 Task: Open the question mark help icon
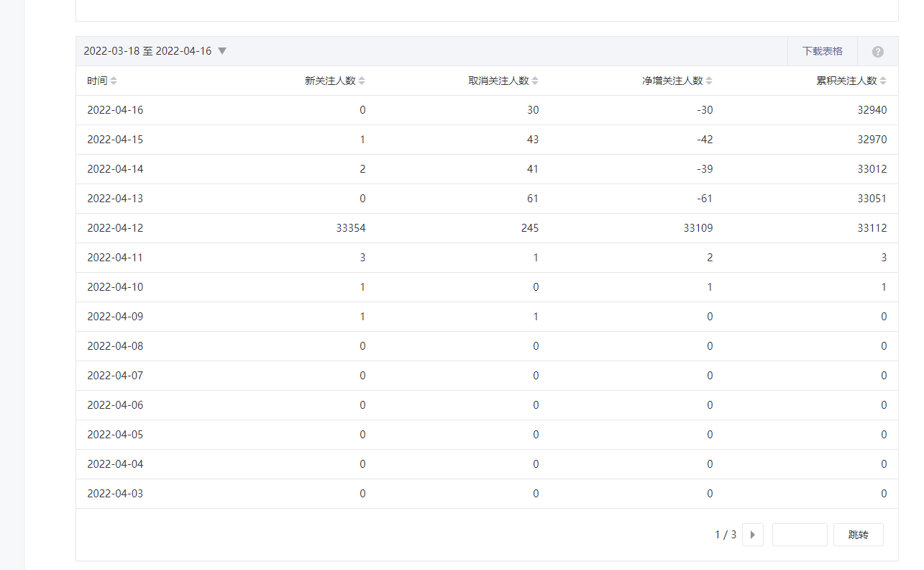(877, 52)
